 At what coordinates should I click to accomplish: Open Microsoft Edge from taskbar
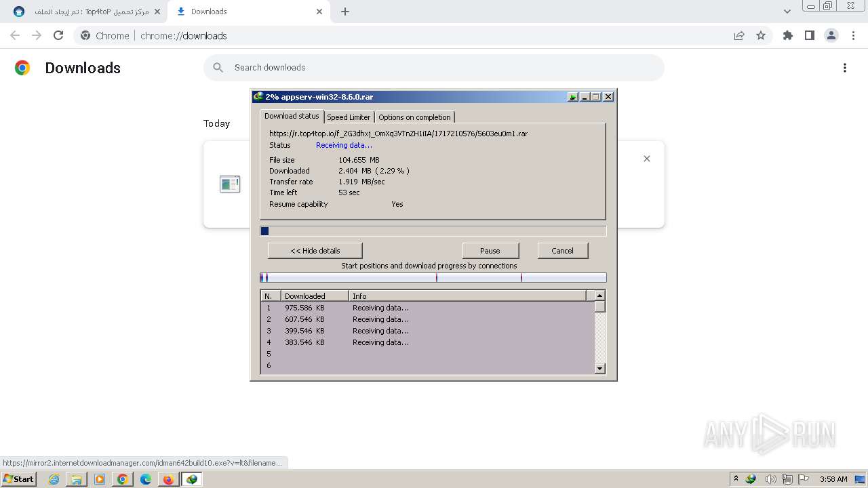[146, 479]
